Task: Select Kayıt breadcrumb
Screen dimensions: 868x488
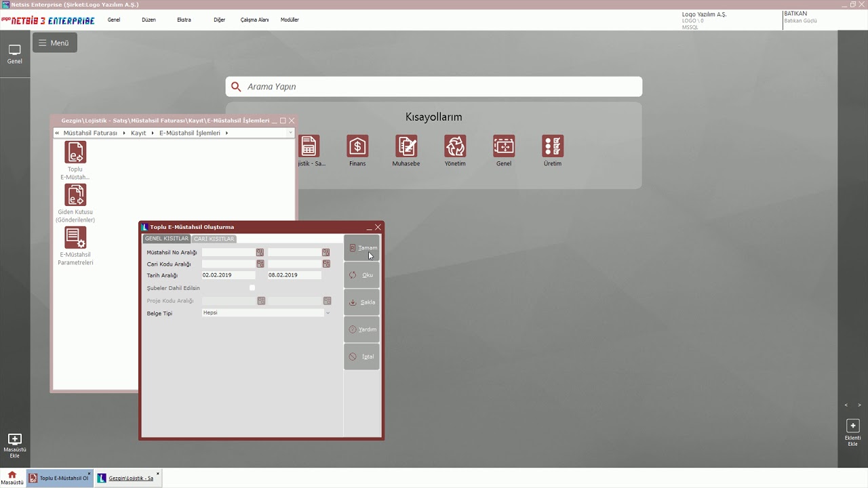Action: coord(138,133)
